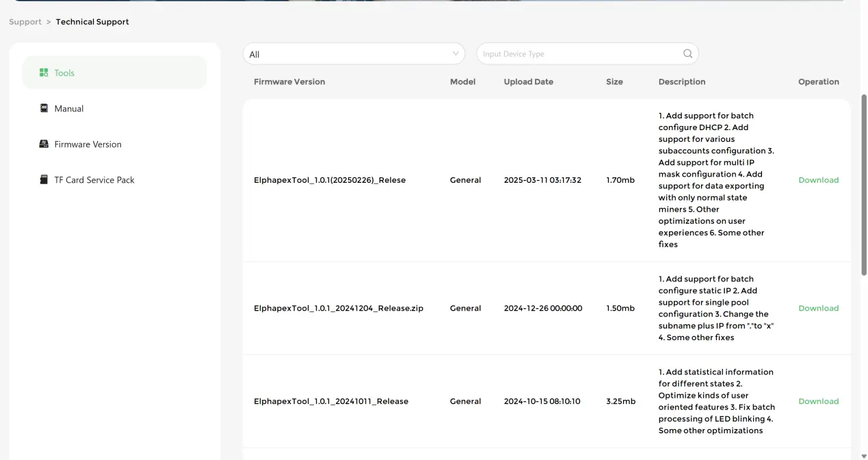Open the Manual section

[x=69, y=109]
